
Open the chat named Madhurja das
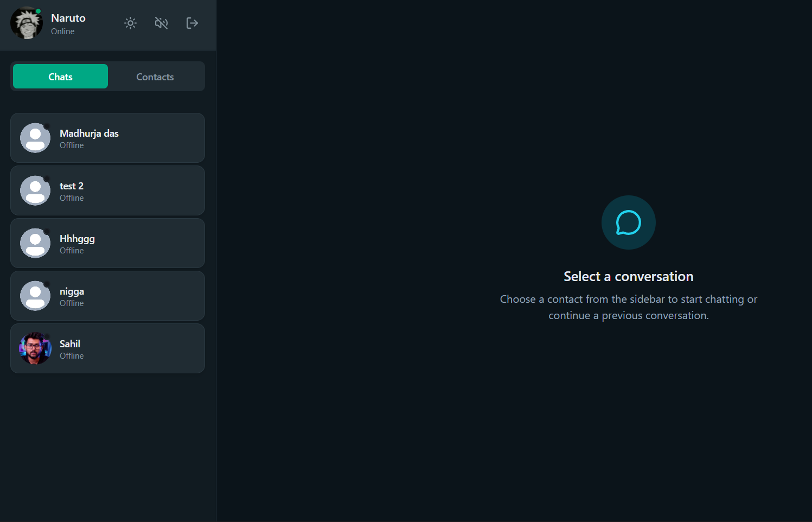(89, 133)
